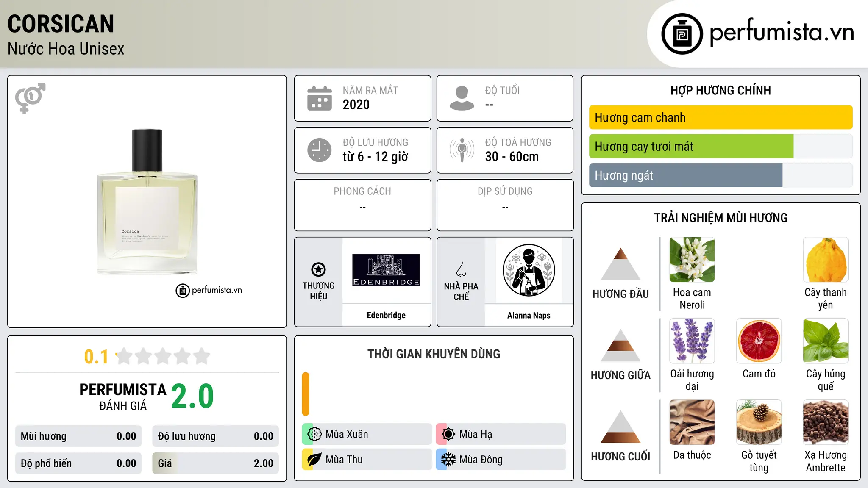Click the Corsica perfume bottle photo
The width and height of the screenshot is (868, 488).
147,202
